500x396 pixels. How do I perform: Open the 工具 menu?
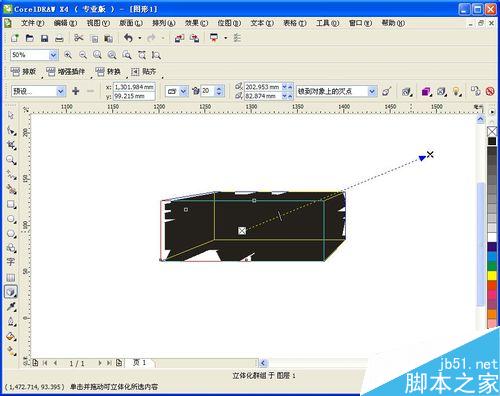tap(328, 23)
